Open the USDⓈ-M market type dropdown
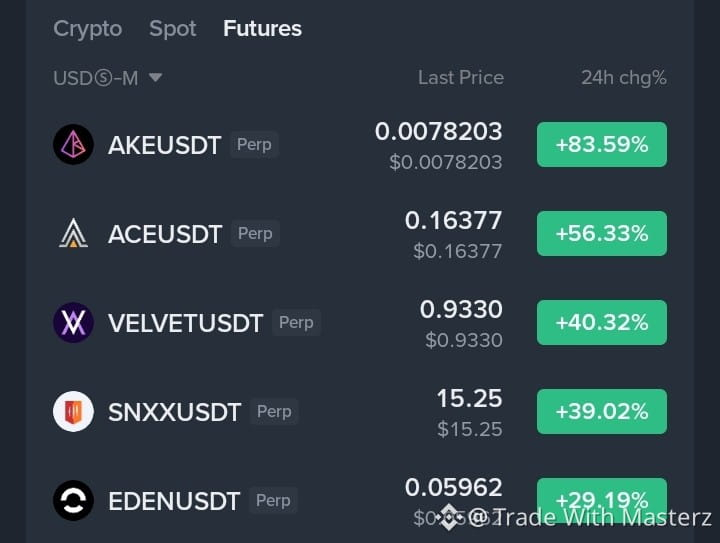The width and height of the screenshot is (720, 543). [x=108, y=78]
